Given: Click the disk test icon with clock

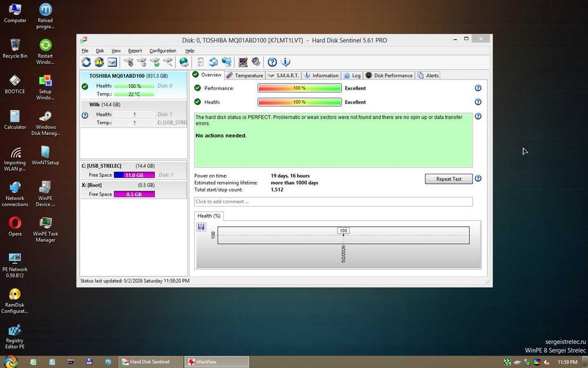Looking at the screenshot, I should pyautogui.click(x=142, y=62).
